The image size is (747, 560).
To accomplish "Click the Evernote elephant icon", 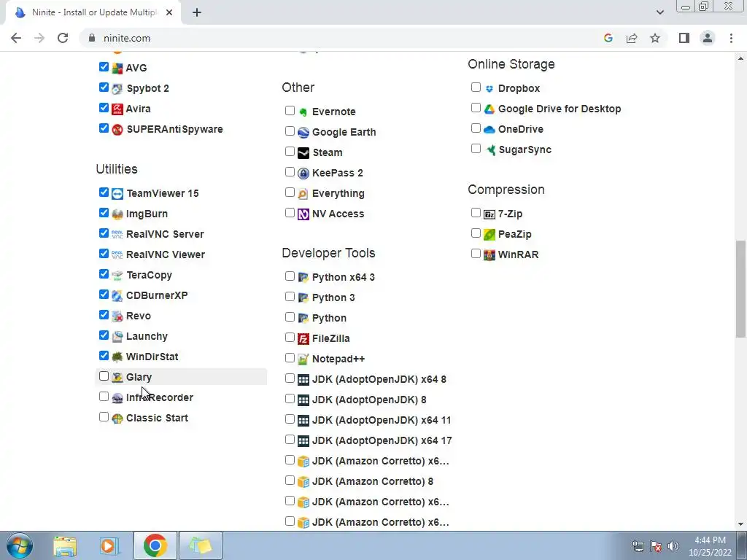I will pyautogui.click(x=303, y=112).
